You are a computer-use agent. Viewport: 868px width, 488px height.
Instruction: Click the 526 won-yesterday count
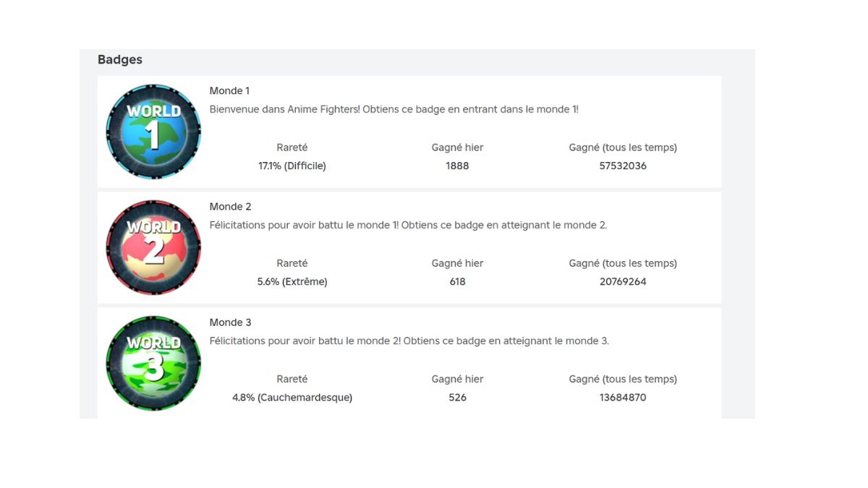pyautogui.click(x=457, y=397)
